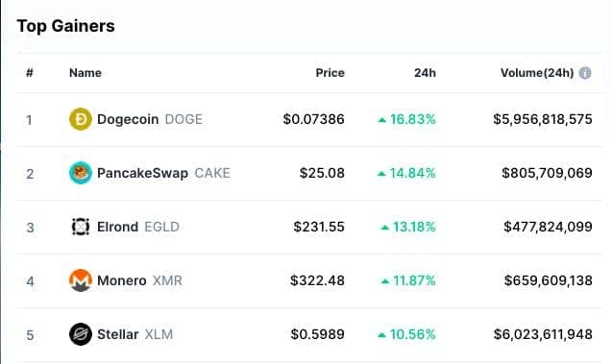
Task: Click Stellar's green up-arrow indicator
Action: coord(382,335)
